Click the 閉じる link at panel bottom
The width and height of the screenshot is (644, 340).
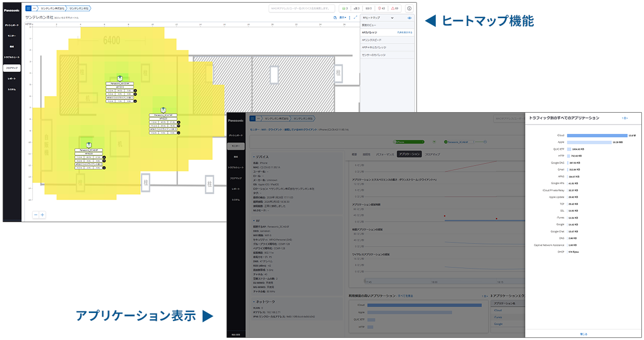point(583,334)
